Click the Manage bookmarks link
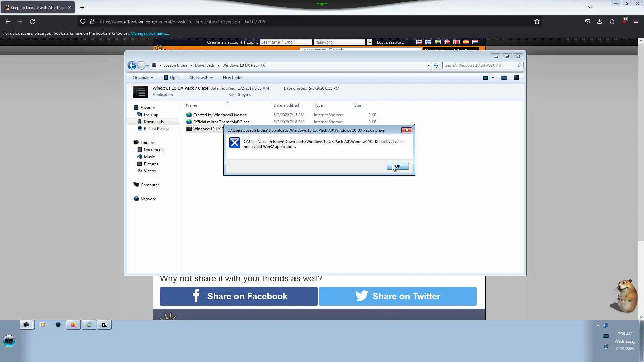644x362 pixels. point(150,33)
